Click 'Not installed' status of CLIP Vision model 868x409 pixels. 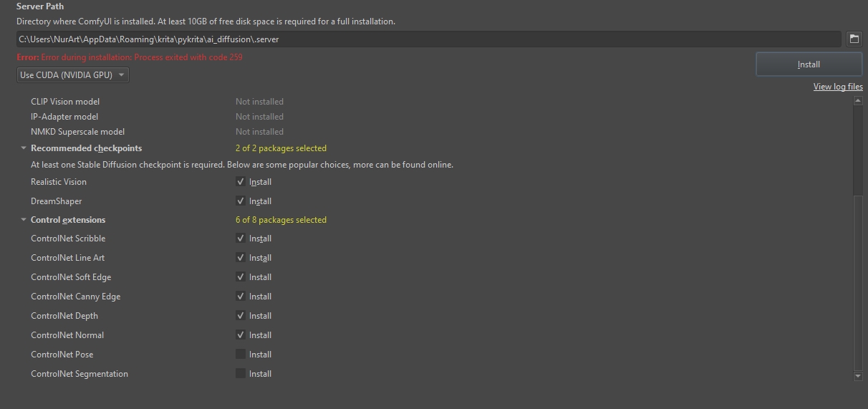click(x=259, y=102)
